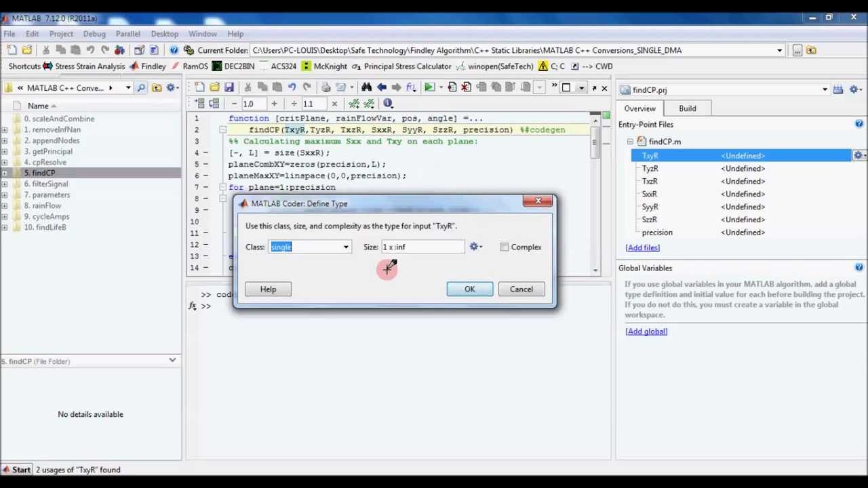Select the Findley shortcut in the toolbar
This screenshot has width=868, height=488.
coord(153,66)
